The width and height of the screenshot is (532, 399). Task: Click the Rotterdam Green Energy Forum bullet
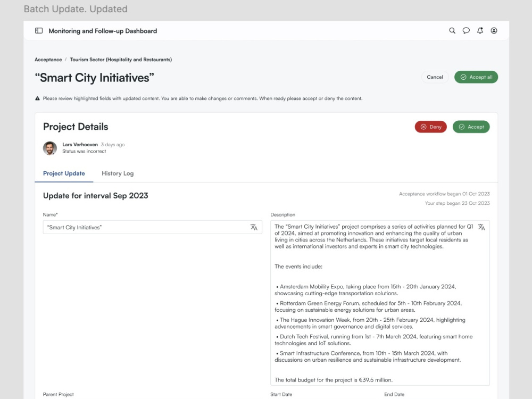(368, 306)
